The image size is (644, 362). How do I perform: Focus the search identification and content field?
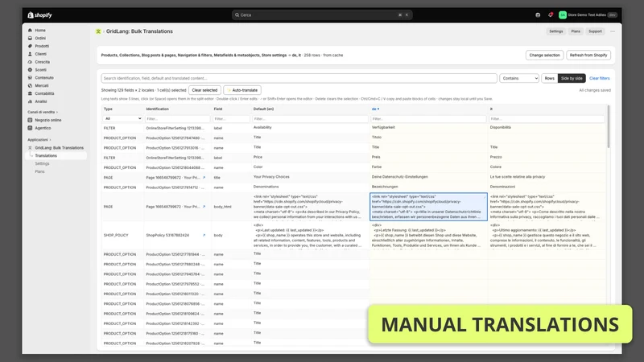[299, 78]
